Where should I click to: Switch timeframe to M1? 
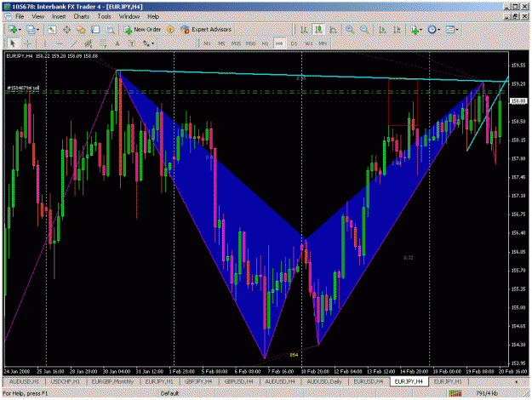(x=207, y=43)
